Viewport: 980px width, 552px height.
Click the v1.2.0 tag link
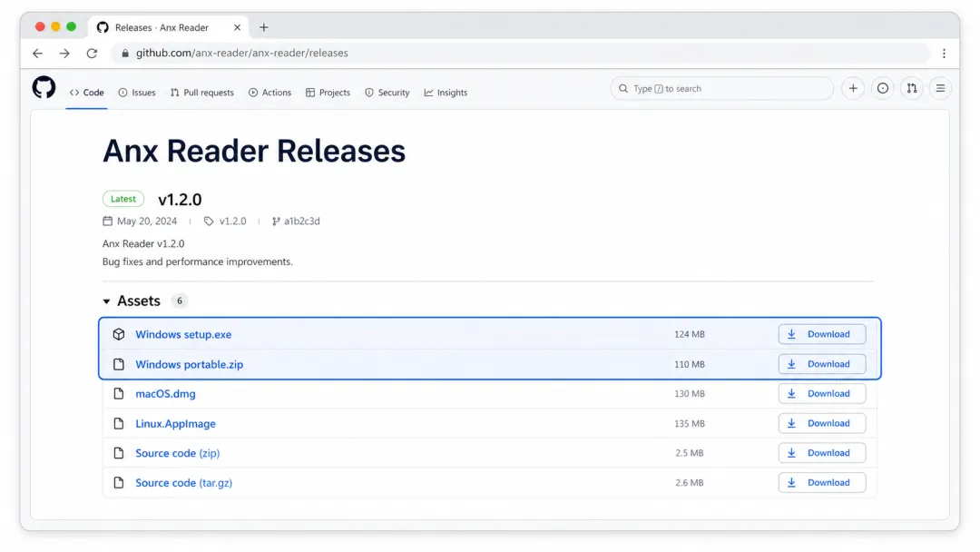[232, 222]
